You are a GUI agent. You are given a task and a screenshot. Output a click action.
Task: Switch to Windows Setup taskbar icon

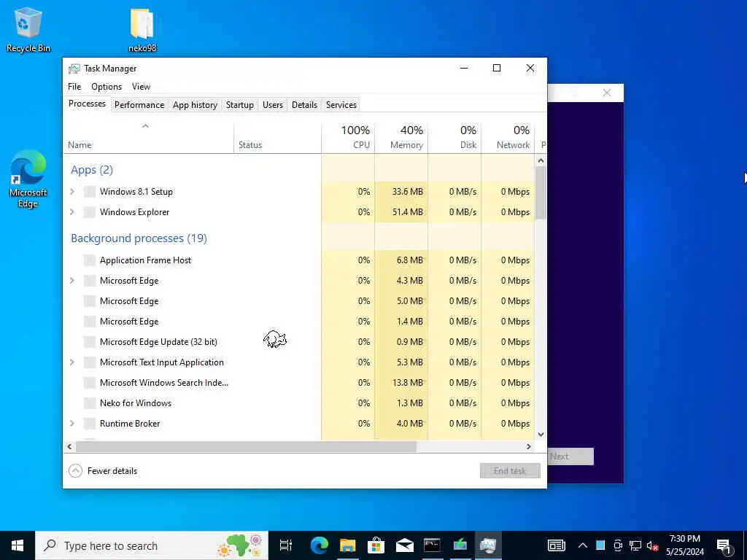pos(460,545)
